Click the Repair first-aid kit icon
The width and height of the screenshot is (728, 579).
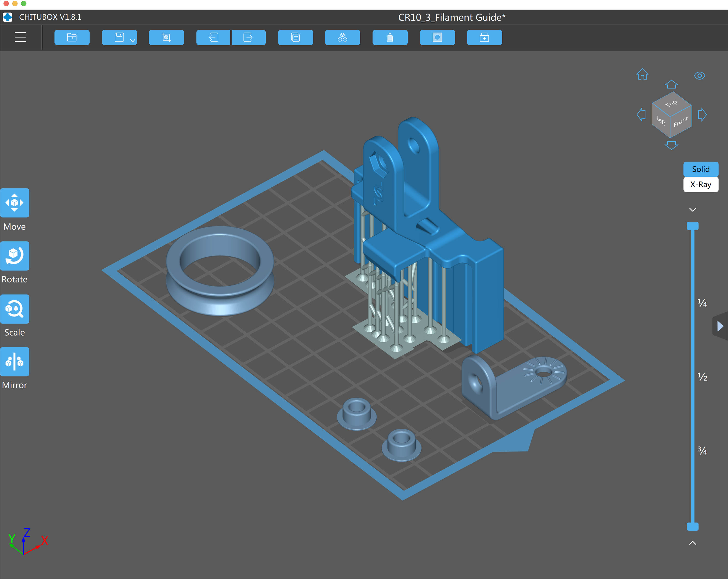tap(484, 37)
